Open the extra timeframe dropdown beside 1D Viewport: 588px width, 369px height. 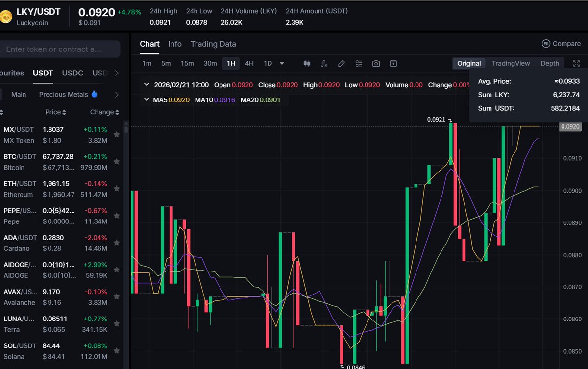coord(282,63)
